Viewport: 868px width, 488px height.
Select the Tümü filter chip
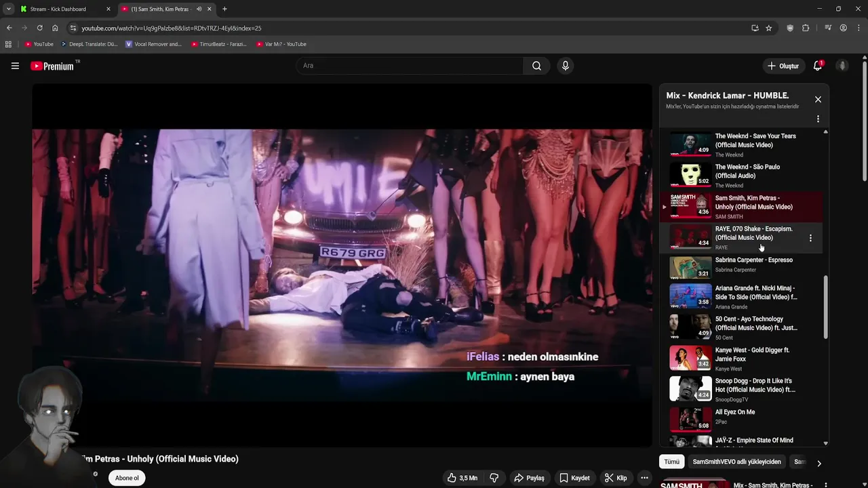671,462
